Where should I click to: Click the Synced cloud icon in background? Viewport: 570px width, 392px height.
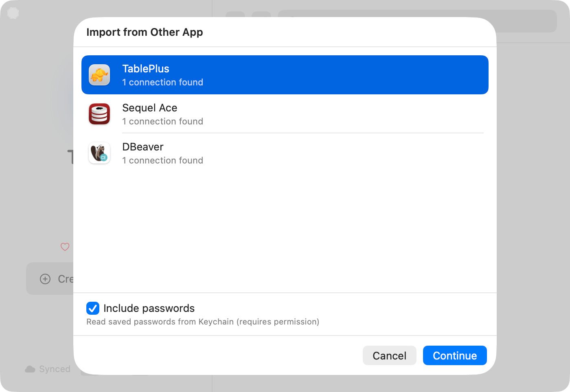pyautogui.click(x=30, y=369)
